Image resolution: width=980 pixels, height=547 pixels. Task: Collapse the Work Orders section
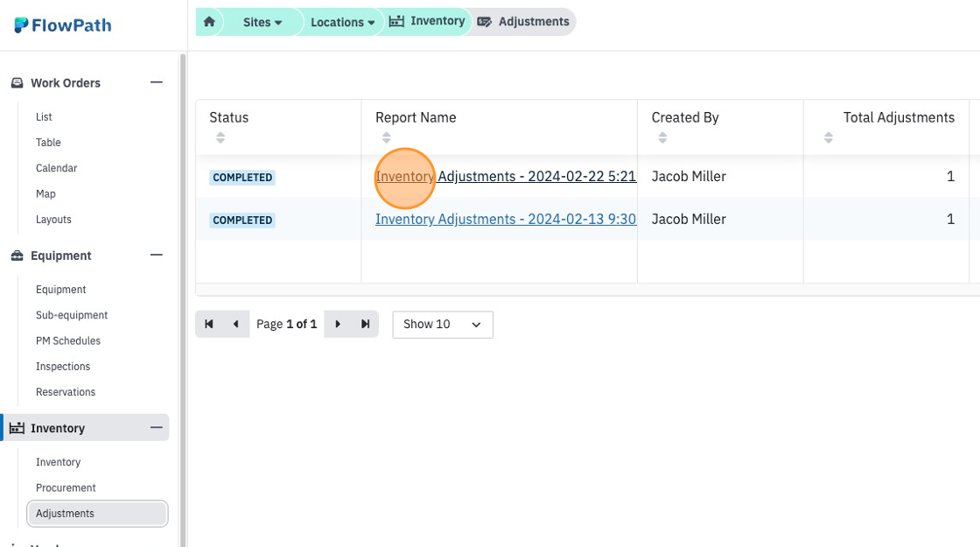pyautogui.click(x=157, y=82)
